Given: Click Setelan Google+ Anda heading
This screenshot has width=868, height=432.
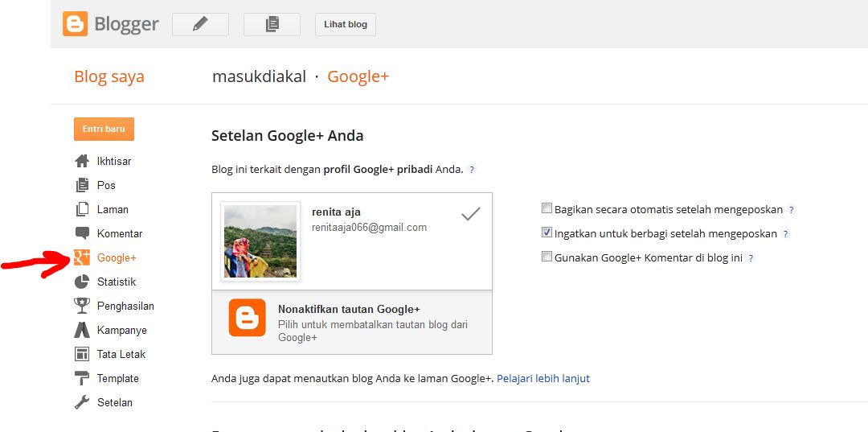Looking at the screenshot, I should pos(287,136).
